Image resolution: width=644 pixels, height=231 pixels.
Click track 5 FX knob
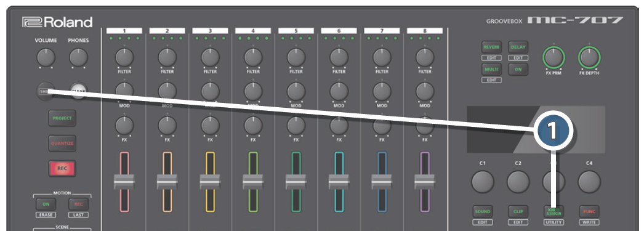tap(296, 126)
